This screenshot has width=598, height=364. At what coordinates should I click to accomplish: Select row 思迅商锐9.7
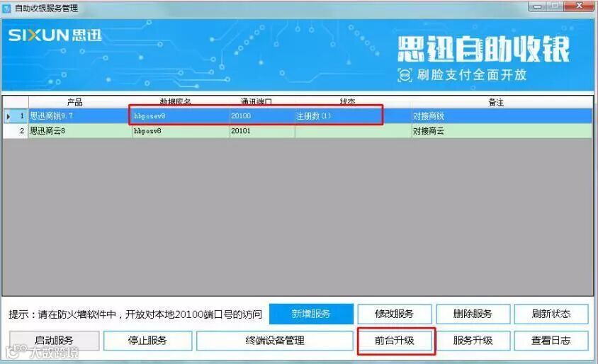298,116
